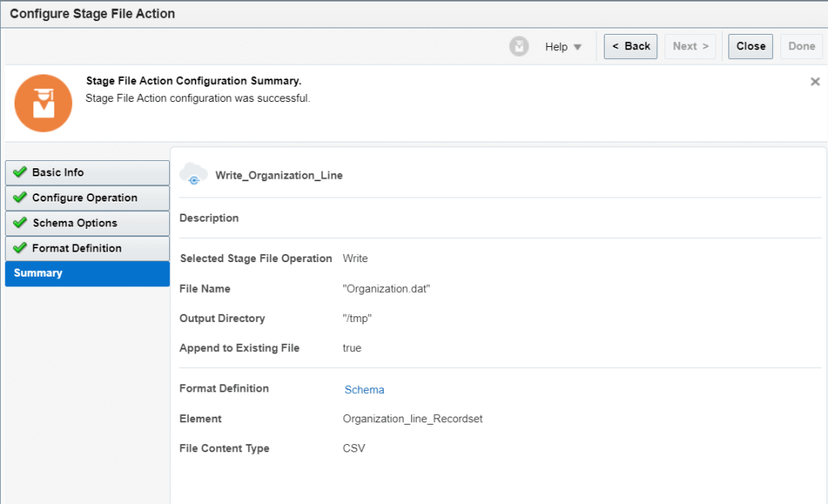Click the Close button

750,46
